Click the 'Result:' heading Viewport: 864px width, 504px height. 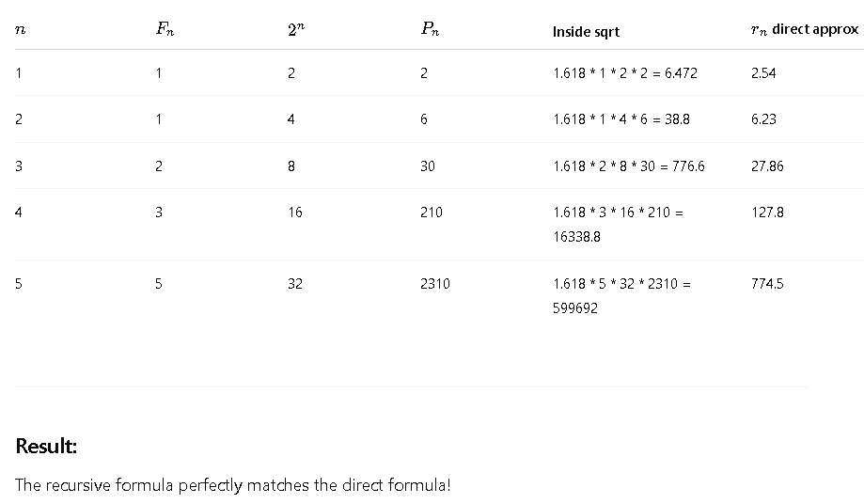[x=46, y=446]
